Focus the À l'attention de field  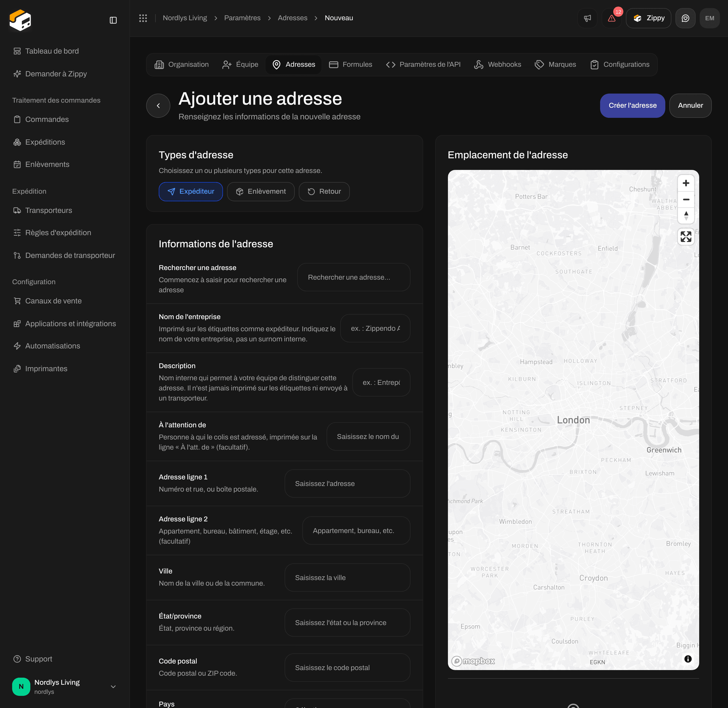(x=368, y=436)
